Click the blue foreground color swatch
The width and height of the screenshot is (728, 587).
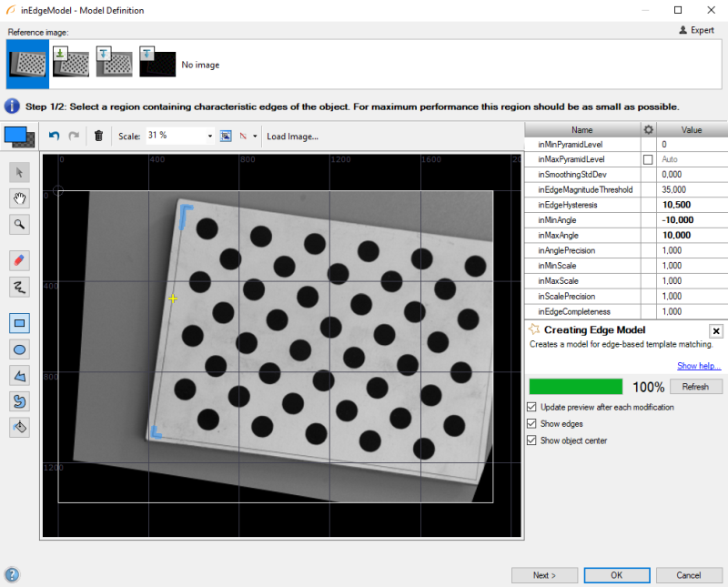pos(16,135)
